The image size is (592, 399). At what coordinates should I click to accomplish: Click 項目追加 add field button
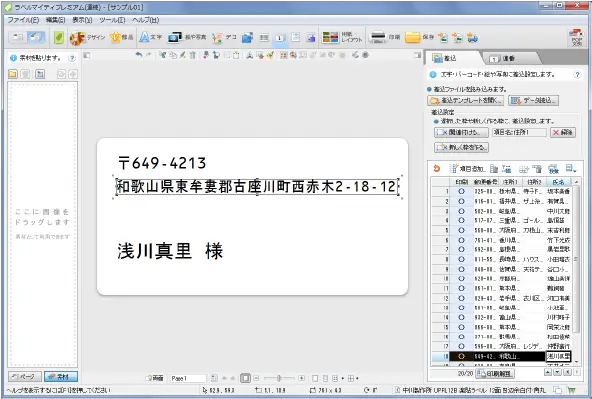click(467, 169)
